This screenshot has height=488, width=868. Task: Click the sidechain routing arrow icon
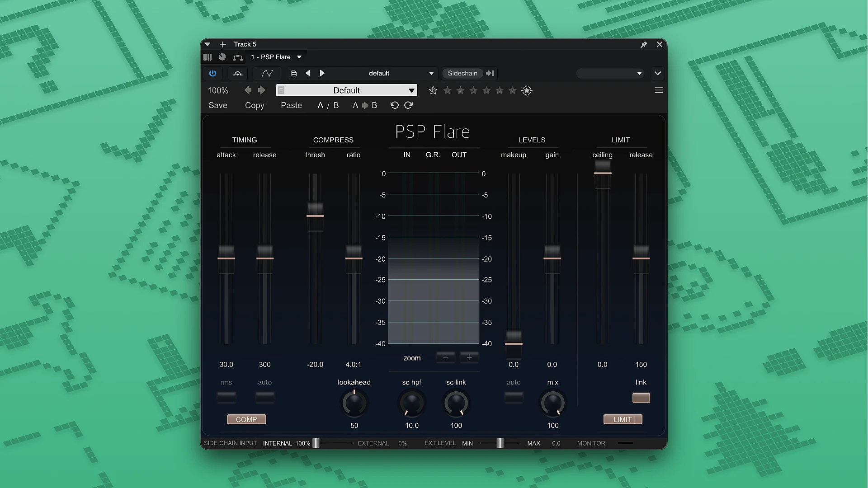(490, 73)
